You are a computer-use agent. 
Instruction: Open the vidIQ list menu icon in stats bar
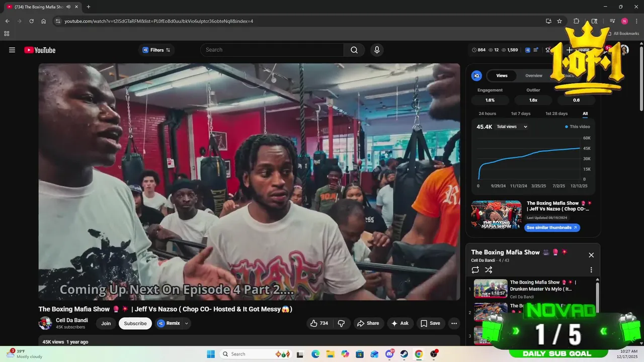(536, 50)
